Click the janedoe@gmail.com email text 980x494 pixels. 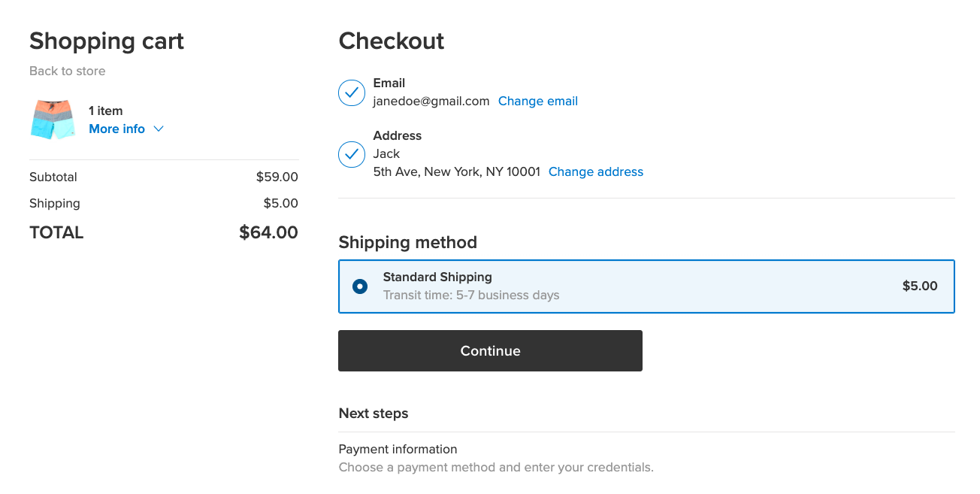click(x=431, y=101)
